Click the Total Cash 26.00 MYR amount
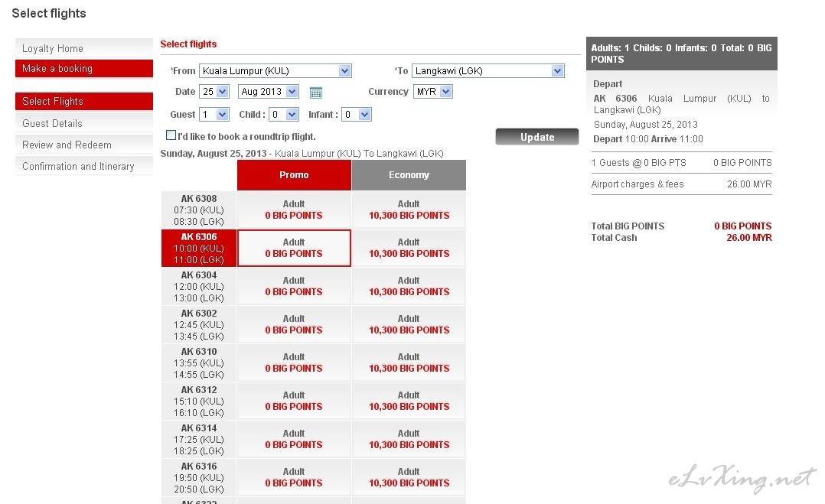 click(x=749, y=238)
